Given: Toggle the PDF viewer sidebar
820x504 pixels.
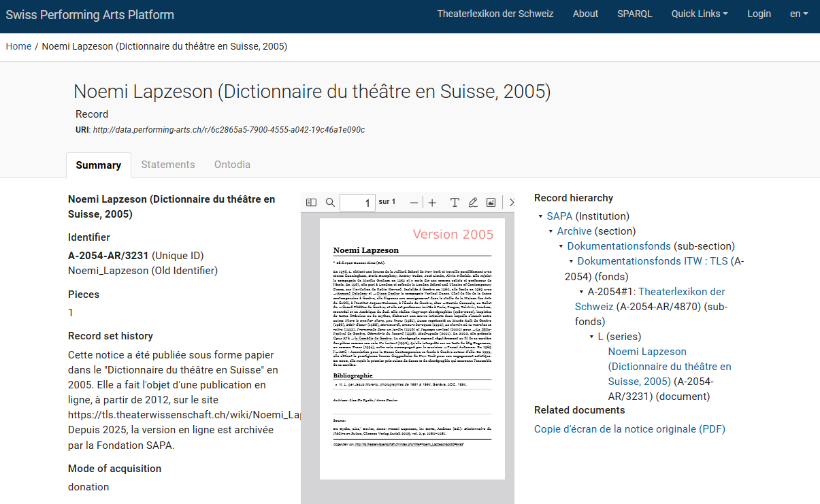Looking at the screenshot, I should (x=312, y=203).
